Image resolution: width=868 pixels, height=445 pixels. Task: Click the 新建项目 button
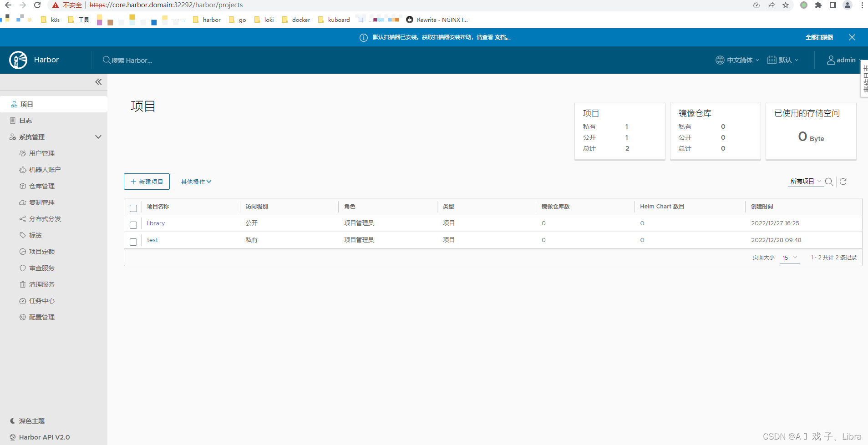tap(147, 182)
